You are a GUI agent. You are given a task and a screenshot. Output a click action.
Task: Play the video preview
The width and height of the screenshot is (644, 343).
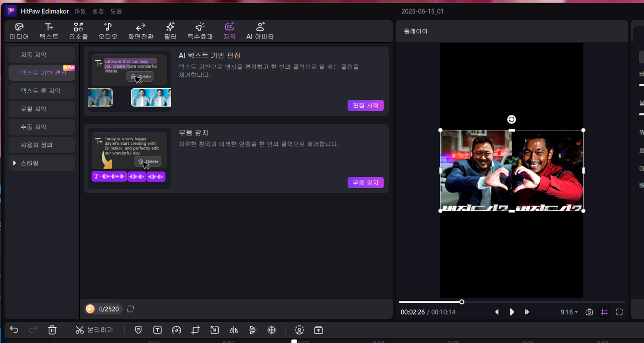tap(512, 312)
